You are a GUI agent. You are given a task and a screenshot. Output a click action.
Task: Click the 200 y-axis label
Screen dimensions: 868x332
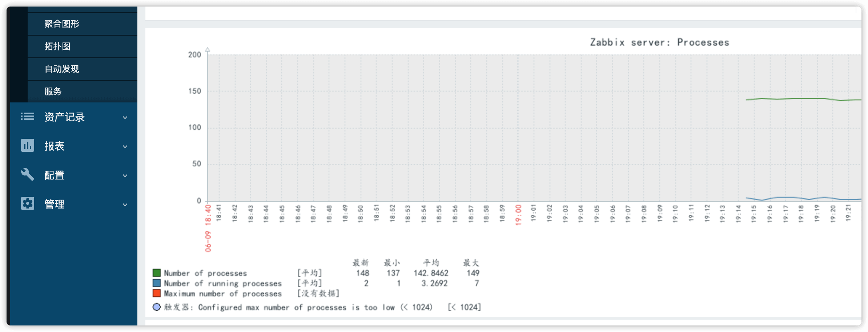pos(194,55)
